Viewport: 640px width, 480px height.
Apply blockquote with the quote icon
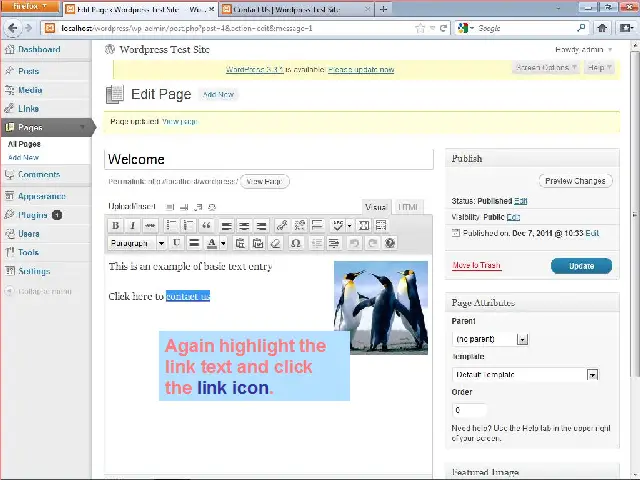[x=206, y=225]
